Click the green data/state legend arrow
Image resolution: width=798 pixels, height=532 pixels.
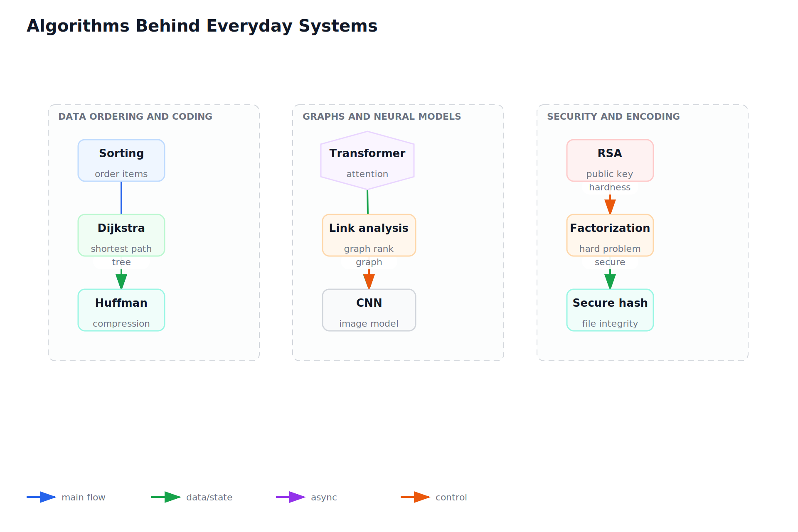pyautogui.click(x=166, y=497)
